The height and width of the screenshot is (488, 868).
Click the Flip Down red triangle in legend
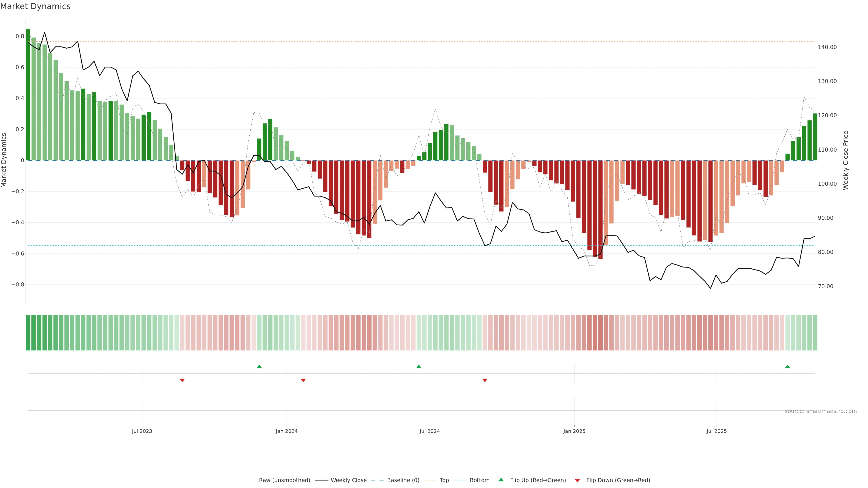(577, 480)
